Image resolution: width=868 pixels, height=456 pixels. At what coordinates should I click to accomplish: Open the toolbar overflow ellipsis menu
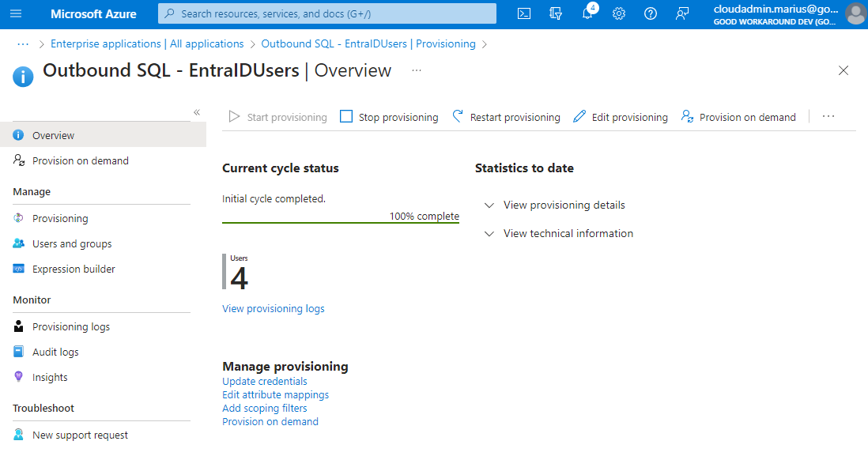(828, 117)
